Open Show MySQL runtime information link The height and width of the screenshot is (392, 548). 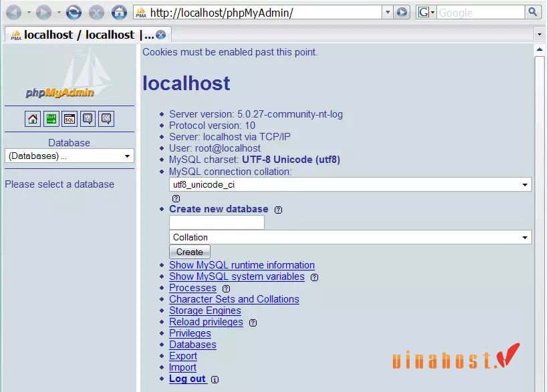(242, 265)
